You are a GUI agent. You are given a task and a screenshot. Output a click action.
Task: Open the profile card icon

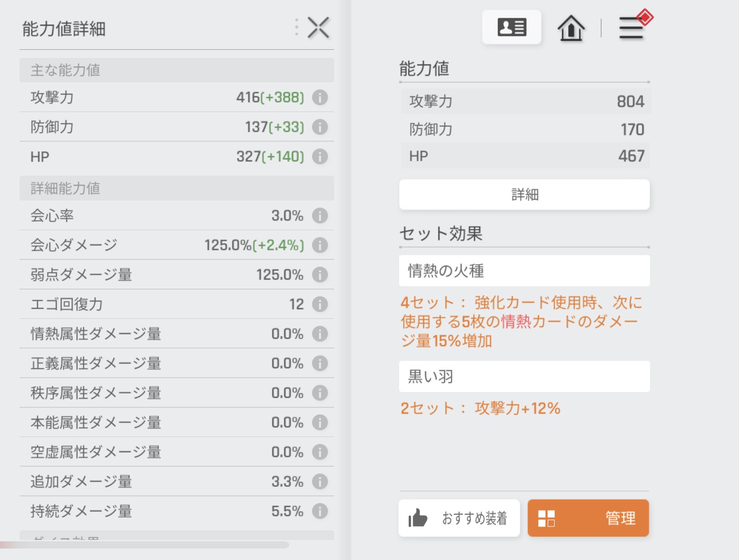coord(512,27)
